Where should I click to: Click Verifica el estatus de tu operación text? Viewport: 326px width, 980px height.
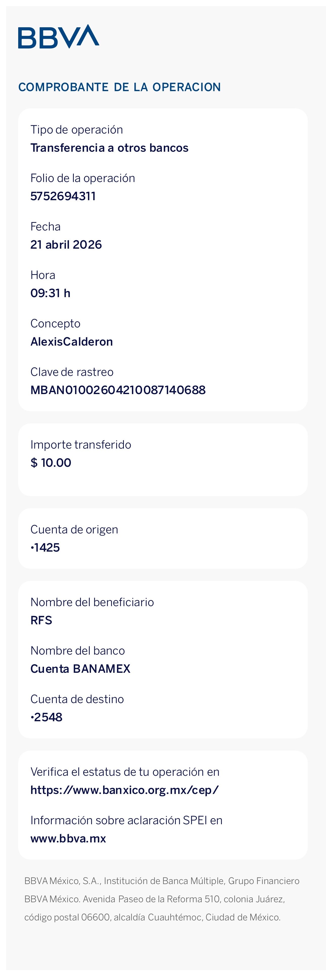tap(125, 772)
